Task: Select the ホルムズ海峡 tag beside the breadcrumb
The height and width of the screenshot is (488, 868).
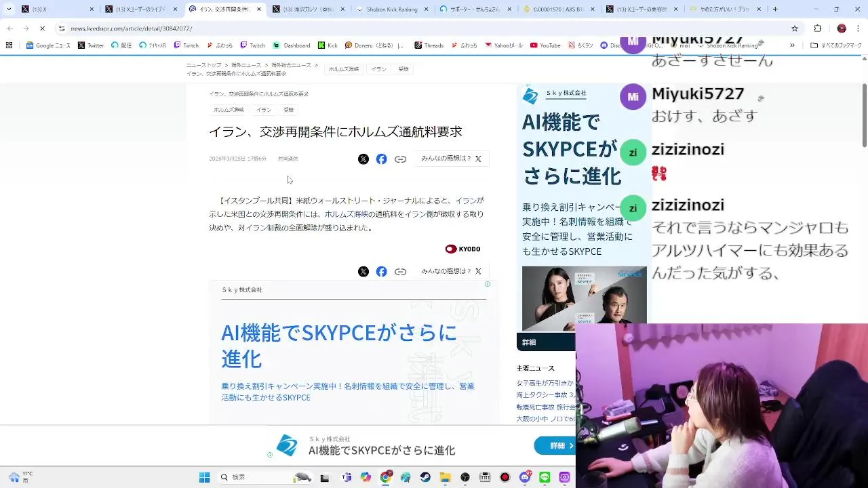Action: click(x=344, y=69)
